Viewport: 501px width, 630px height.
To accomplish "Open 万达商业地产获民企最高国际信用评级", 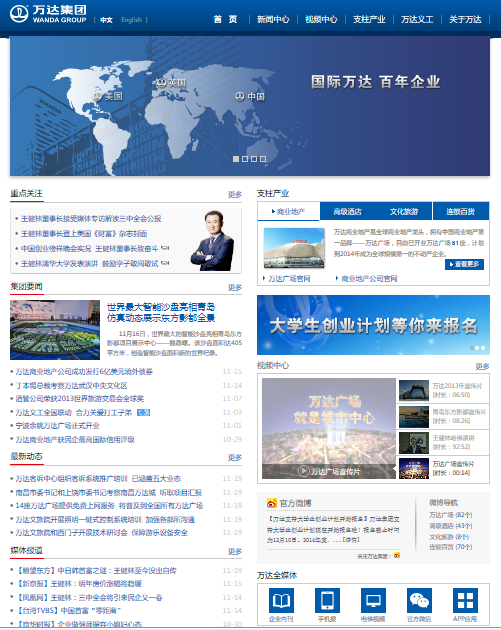I will (x=75, y=440).
